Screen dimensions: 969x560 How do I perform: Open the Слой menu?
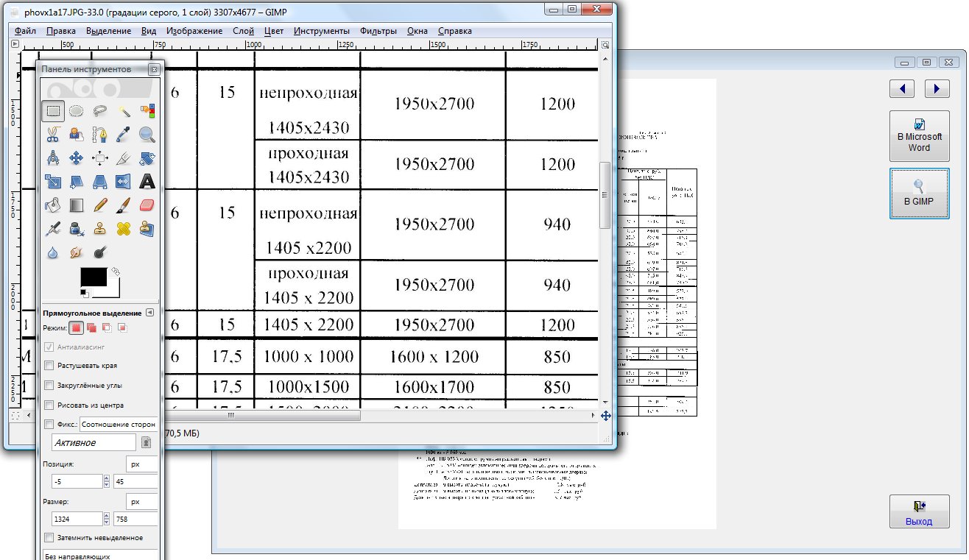pos(243,31)
